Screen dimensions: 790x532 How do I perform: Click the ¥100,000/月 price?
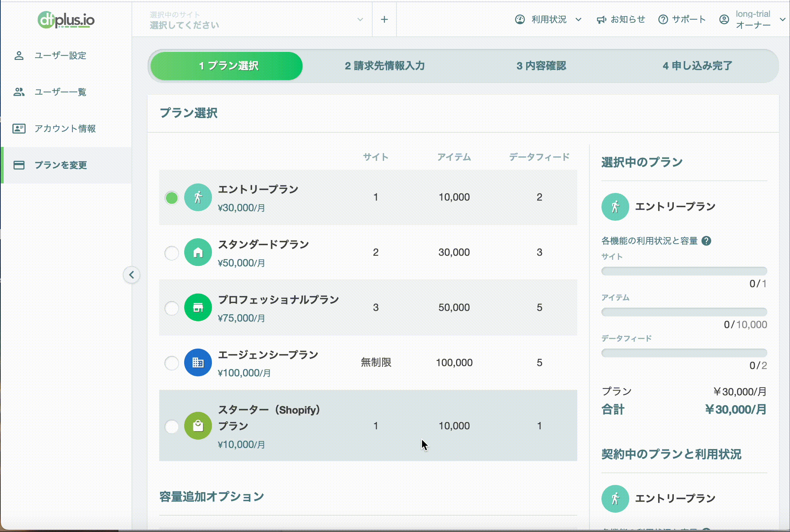pos(244,373)
